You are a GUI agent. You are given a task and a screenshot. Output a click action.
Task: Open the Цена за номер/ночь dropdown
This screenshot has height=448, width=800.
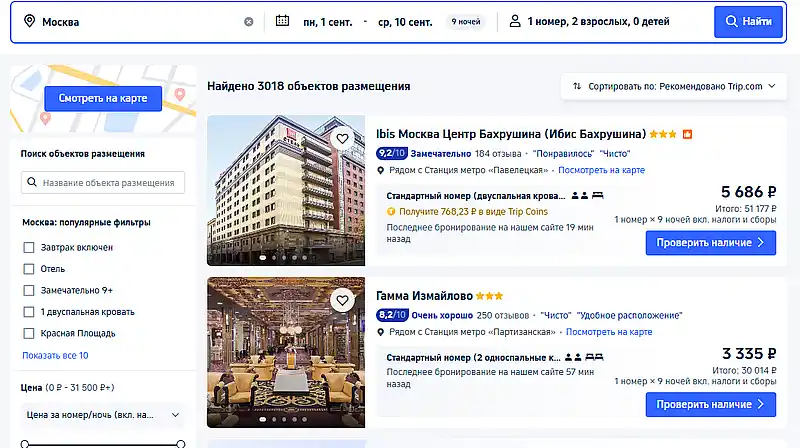[x=103, y=415]
